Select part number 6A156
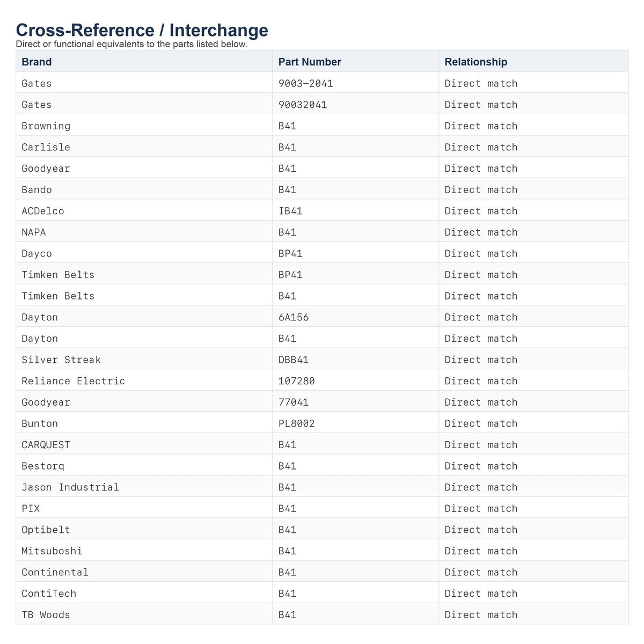 294,317
